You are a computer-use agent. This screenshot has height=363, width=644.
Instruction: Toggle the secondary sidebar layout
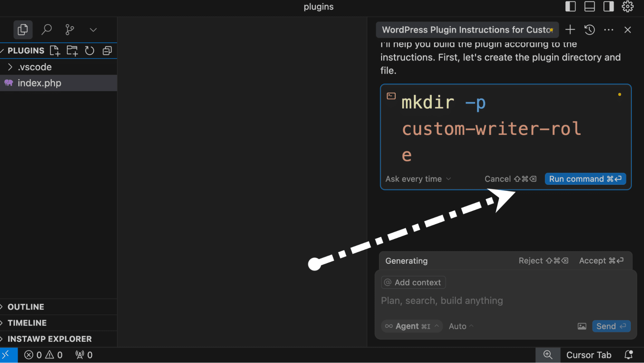pyautogui.click(x=608, y=6)
